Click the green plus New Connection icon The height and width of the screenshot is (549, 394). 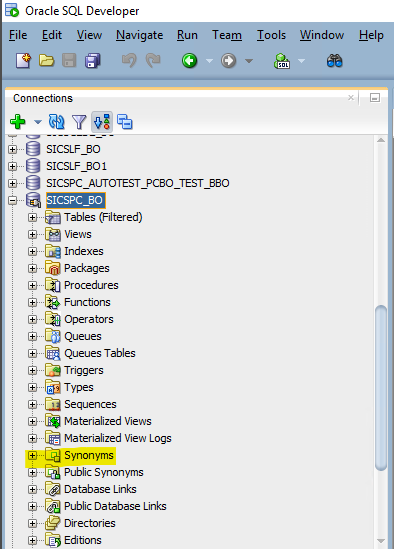[18, 122]
